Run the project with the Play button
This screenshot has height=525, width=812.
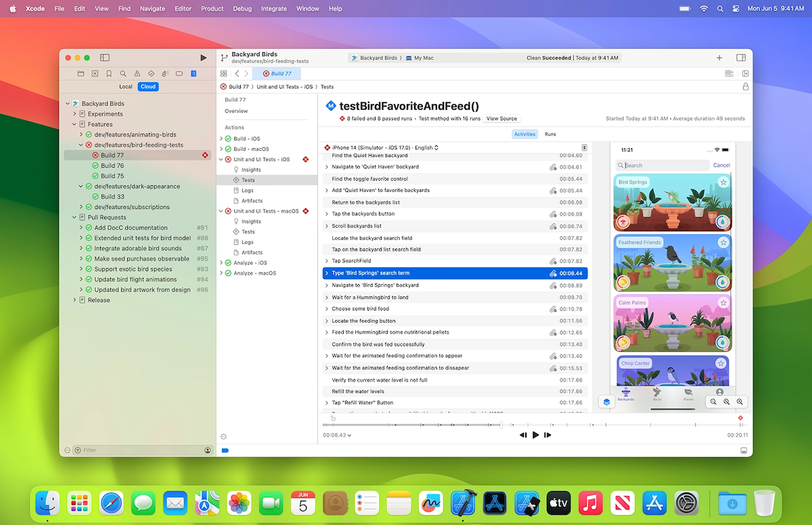click(x=203, y=58)
